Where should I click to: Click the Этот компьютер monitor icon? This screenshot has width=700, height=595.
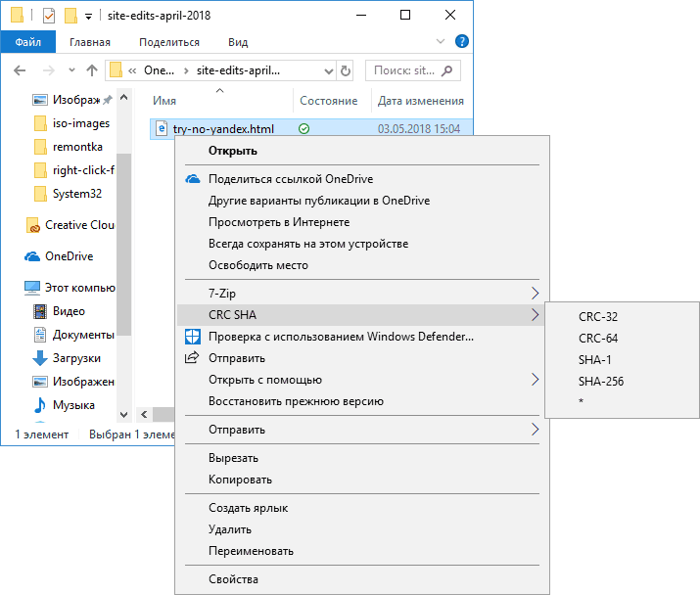[32, 288]
